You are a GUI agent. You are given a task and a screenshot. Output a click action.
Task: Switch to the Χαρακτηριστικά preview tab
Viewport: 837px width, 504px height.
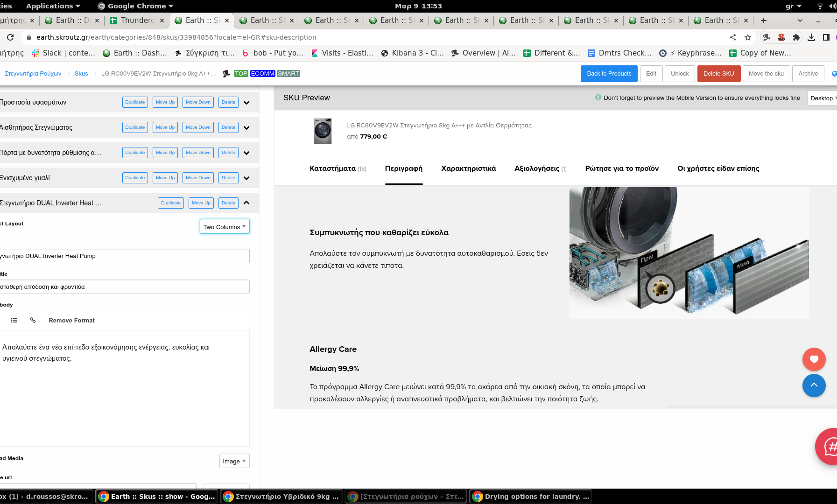click(469, 168)
